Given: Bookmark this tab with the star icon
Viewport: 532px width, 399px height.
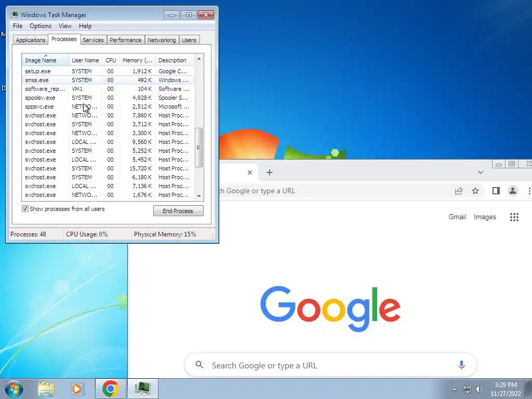Looking at the screenshot, I should pyautogui.click(x=475, y=191).
